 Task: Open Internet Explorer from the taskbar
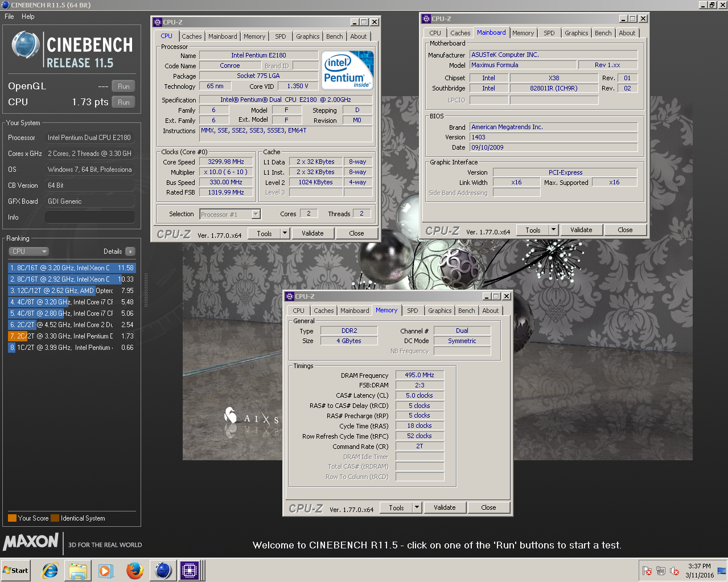[50, 570]
